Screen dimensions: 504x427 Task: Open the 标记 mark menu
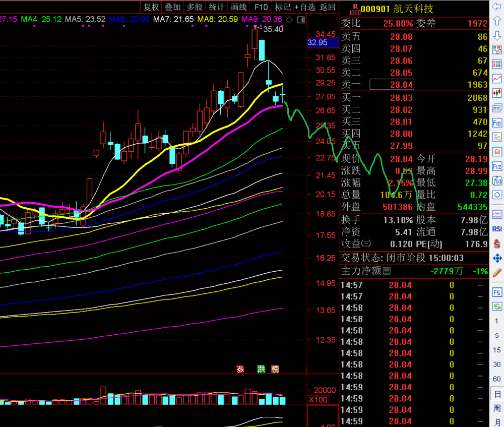pyautogui.click(x=283, y=7)
